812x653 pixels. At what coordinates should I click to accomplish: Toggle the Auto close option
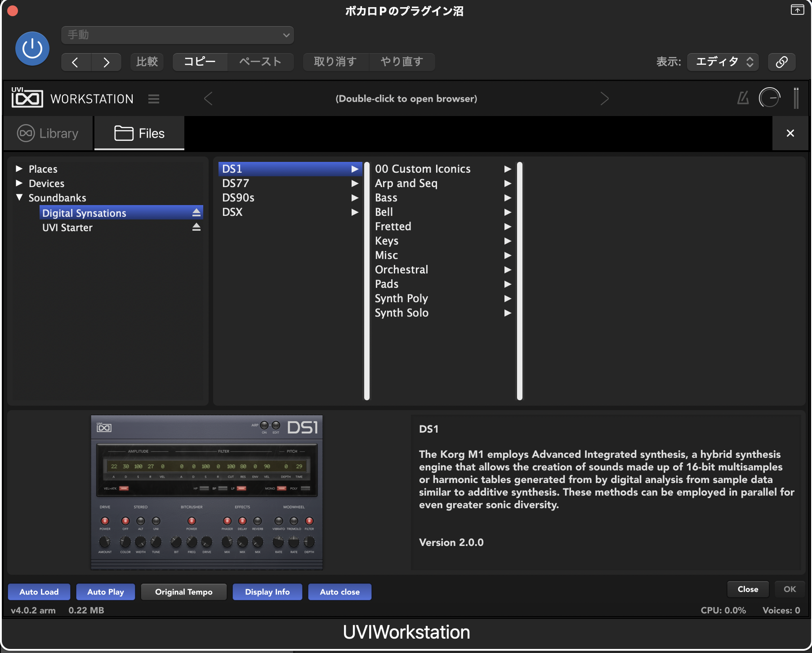[340, 592]
